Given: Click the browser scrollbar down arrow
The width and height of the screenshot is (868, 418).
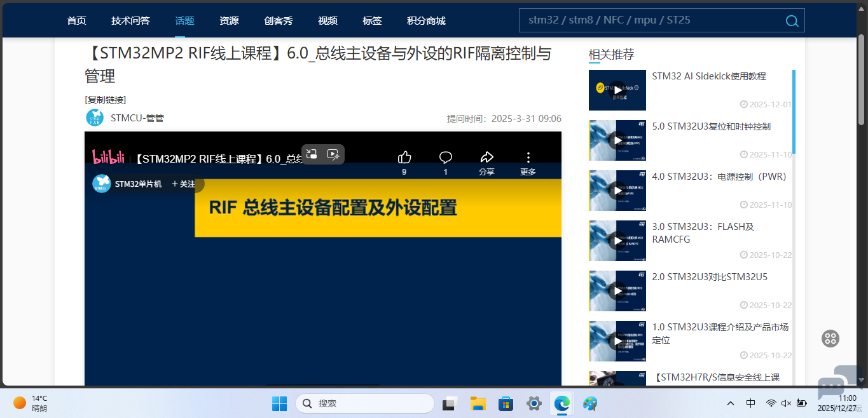Looking at the screenshot, I should 862,379.
